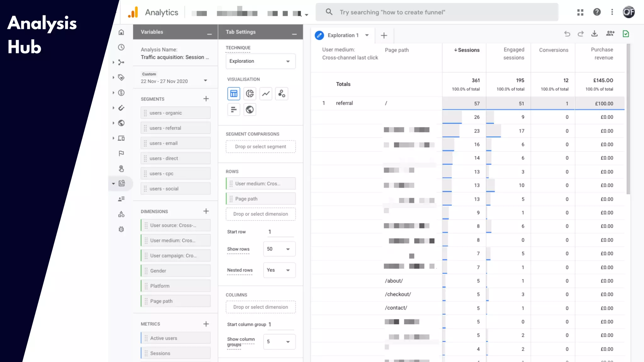
Task: Open the Technique Exploration dropdown
Action: click(x=260, y=61)
